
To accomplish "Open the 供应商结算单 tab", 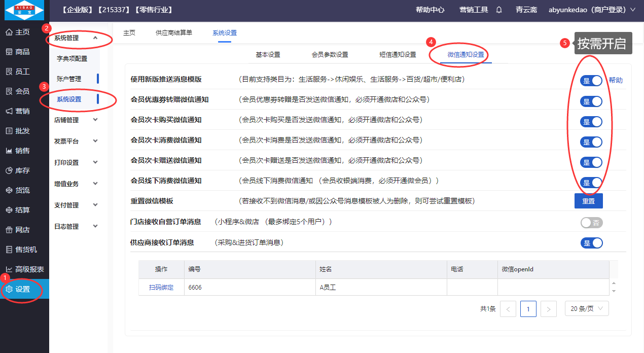I will click(x=174, y=32).
